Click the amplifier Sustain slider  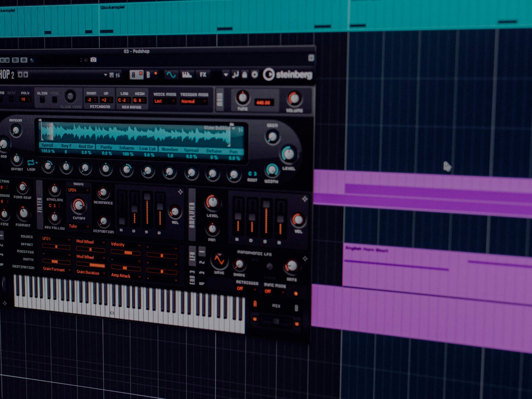[x=266, y=217]
